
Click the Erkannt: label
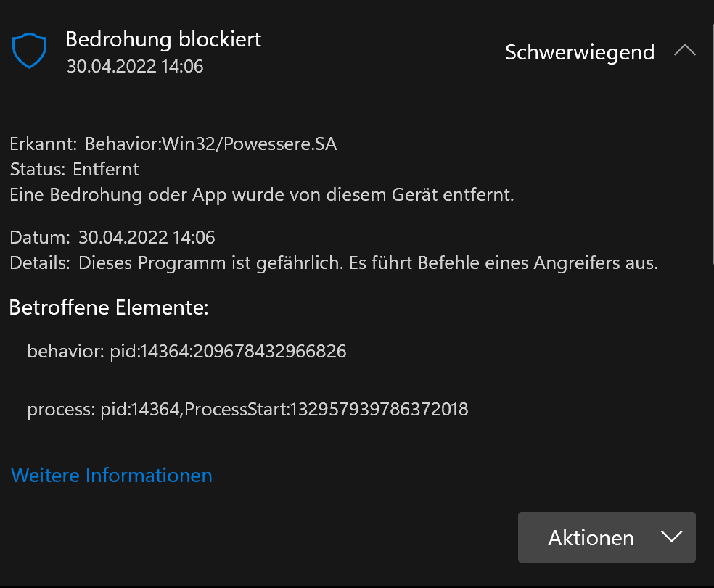point(44,144)
